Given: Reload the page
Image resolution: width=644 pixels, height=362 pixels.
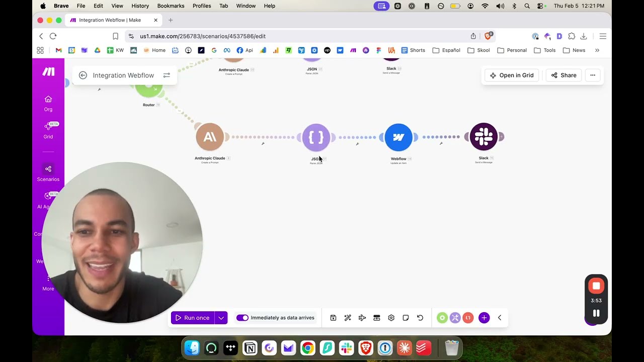Looking at the screenshot, I should coord(53,36).
